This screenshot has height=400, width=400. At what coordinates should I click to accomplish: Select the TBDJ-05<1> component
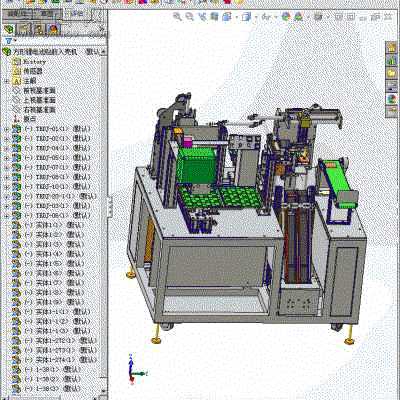pyautogui.click(x=51, y=157)
